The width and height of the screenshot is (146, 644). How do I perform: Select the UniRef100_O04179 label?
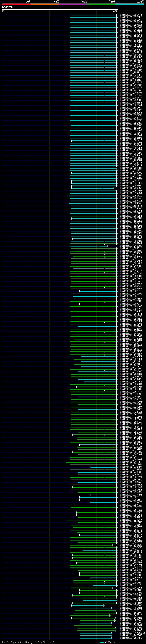(131, 376)
